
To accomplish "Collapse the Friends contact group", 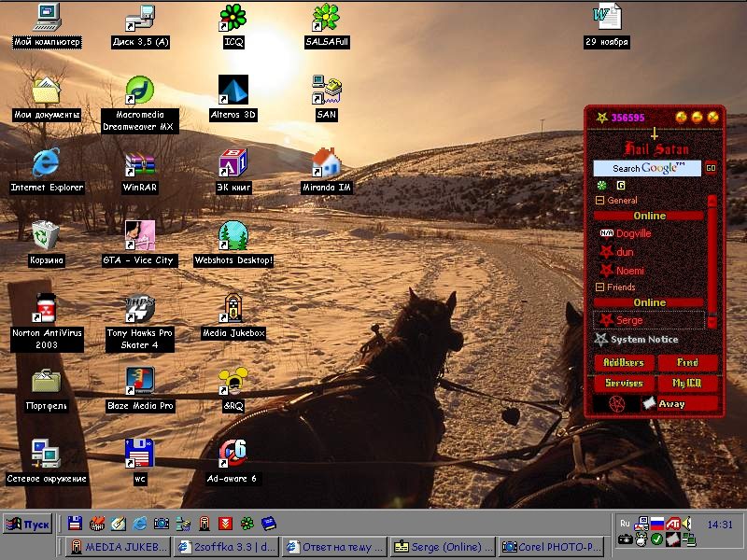I will click(600, 287).
